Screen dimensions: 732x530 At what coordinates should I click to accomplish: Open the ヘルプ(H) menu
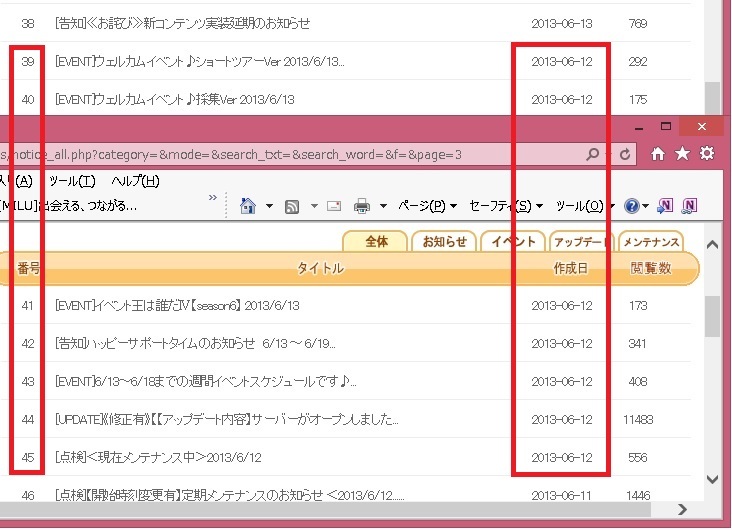[x=135, y=181]
